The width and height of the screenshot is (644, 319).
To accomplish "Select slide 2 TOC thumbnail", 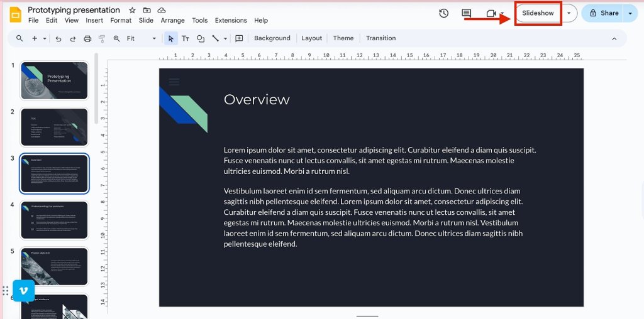I will click(54, 127).
